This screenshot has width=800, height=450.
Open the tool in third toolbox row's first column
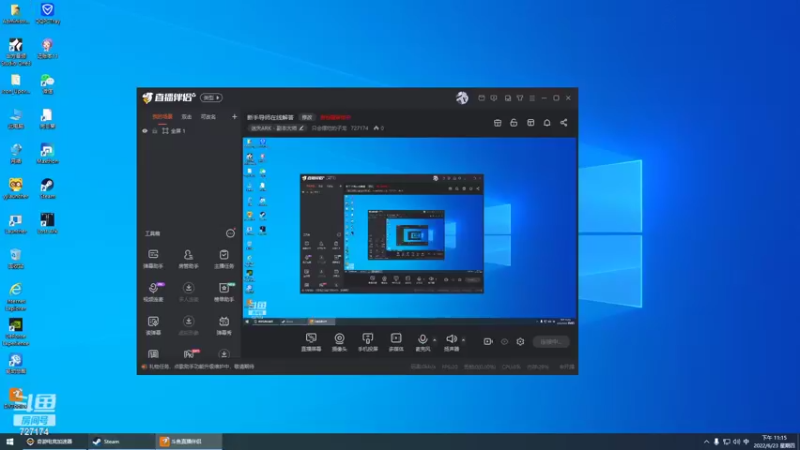click(x=153, y=326)
